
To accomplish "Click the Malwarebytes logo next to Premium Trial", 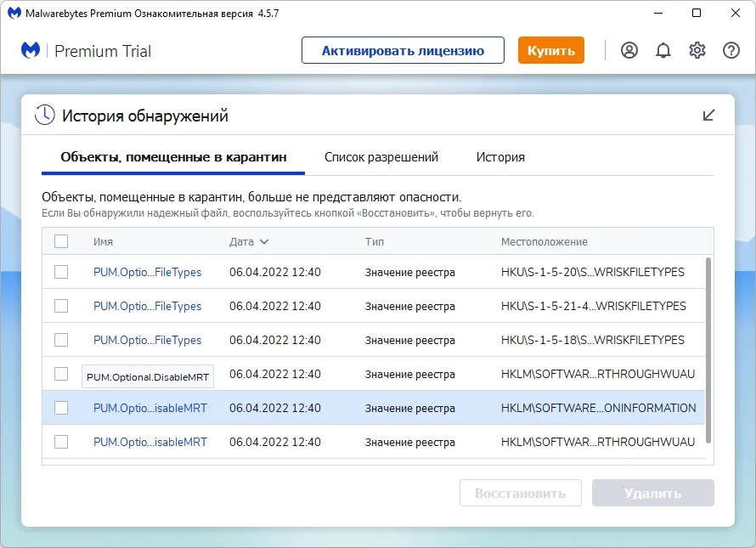I will pyautogui.click(x=31, y=50).
